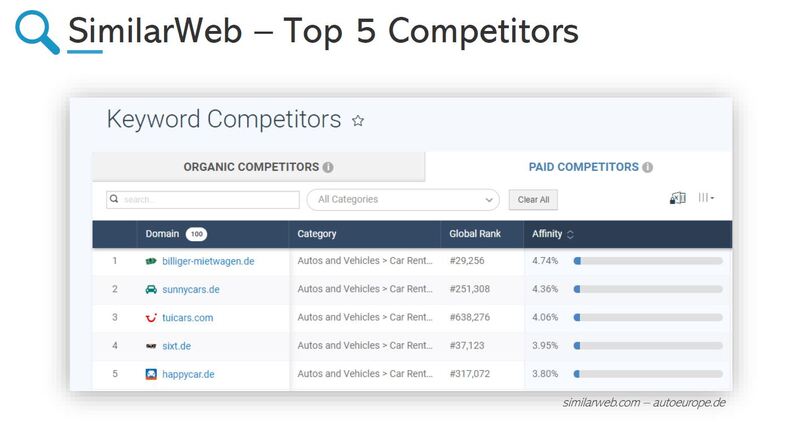Sort by Affinity using the sort arrows
Image resolution: width=800 pixels, height=425 pixels.
tap(570, 234)
